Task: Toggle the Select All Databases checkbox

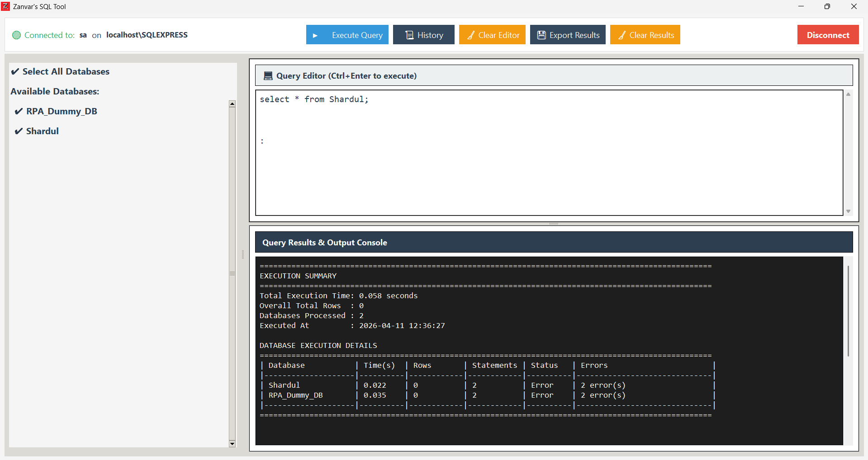Action: pos(15,71)
